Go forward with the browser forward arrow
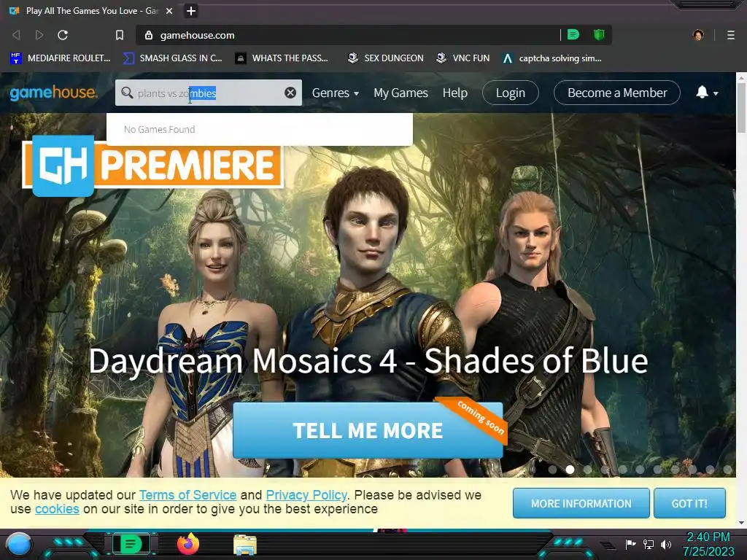 click(39, 35)
